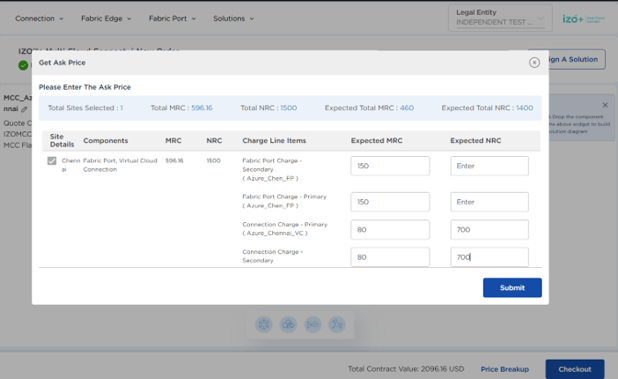Click 'Total Sites Selected : 1' text

[x=85, y=108]
